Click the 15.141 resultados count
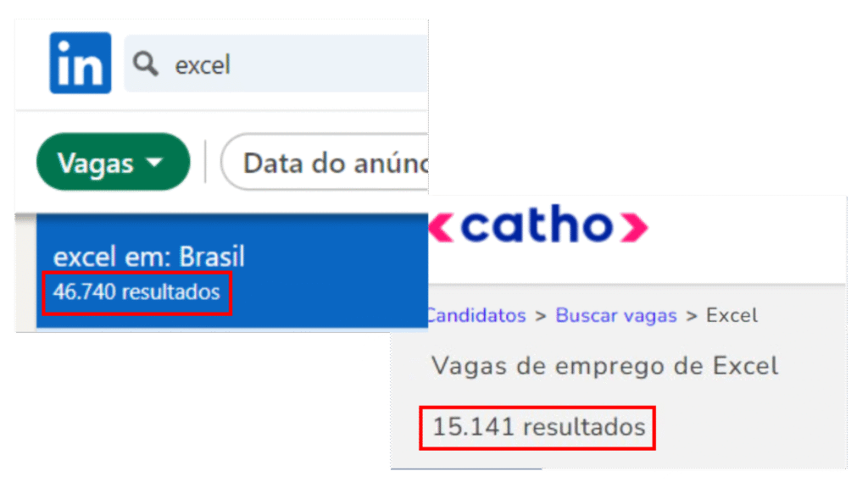Viewport: 868px width, 488px height. point(538,427)
